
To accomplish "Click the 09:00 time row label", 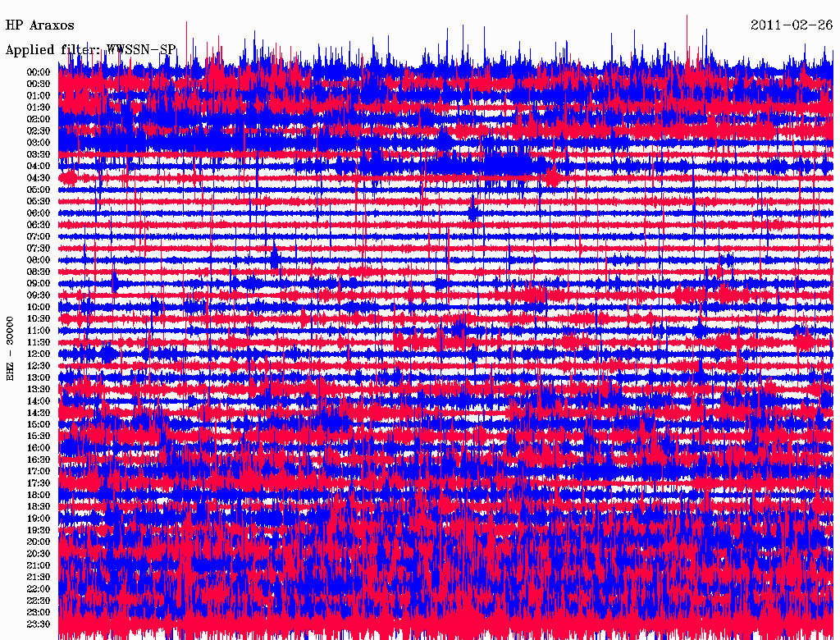I will [38, 283].
